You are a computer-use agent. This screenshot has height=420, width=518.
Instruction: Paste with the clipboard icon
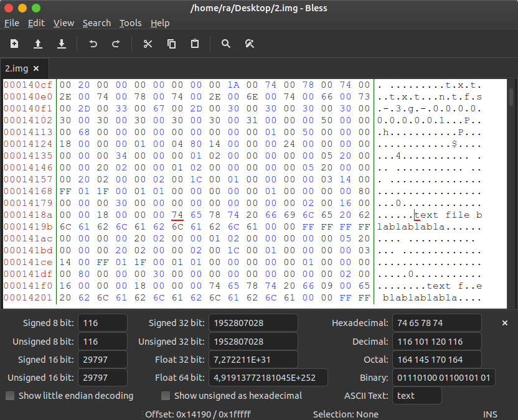195,44
